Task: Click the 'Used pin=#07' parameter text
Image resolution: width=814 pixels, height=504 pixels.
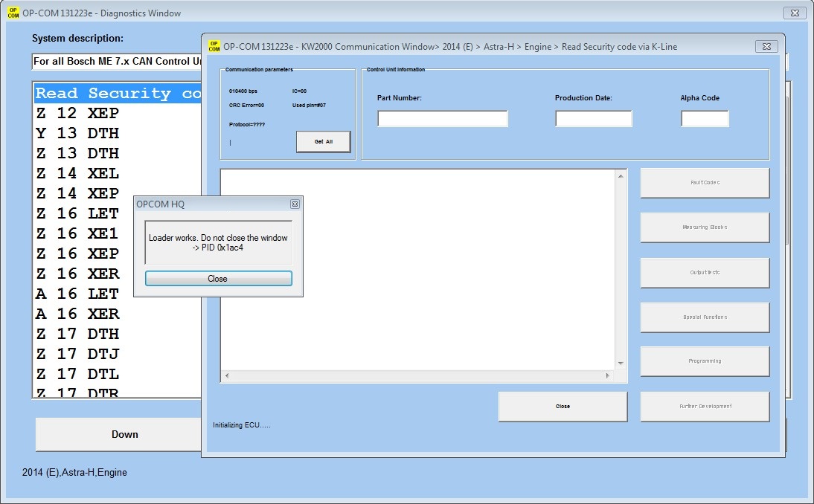Action: (x=309, y=106)
